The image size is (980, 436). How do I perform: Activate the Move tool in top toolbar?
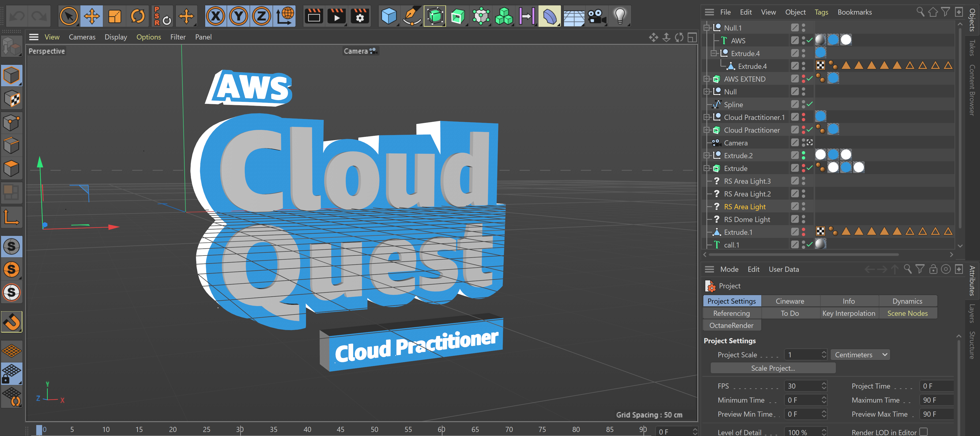coord(92,16)
